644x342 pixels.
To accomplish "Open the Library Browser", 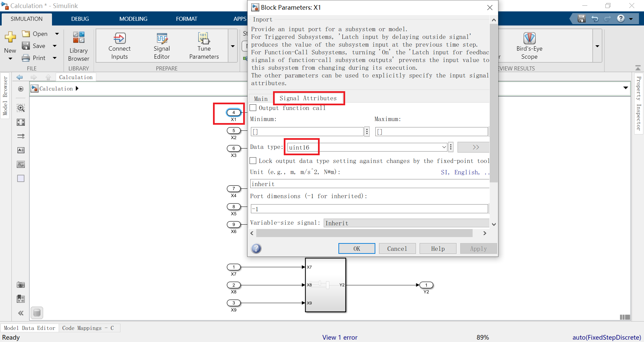I will point(78,47).
